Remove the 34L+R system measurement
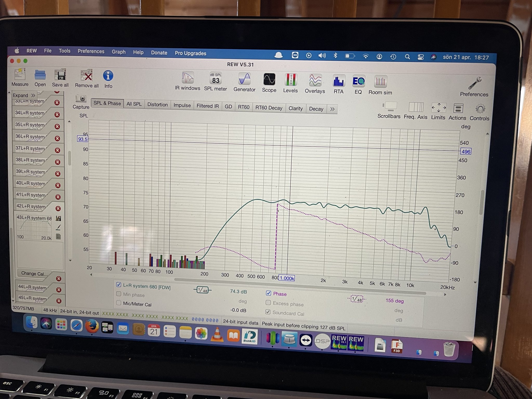532x399 pixels. click(x=57, y=115)
